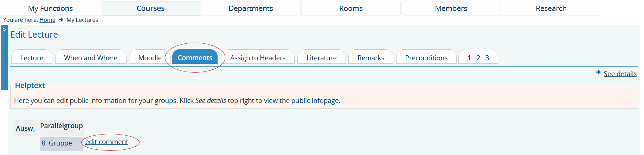Open the Research menu
The height and width of the screenshot is (155, 644).
point(551,8)
